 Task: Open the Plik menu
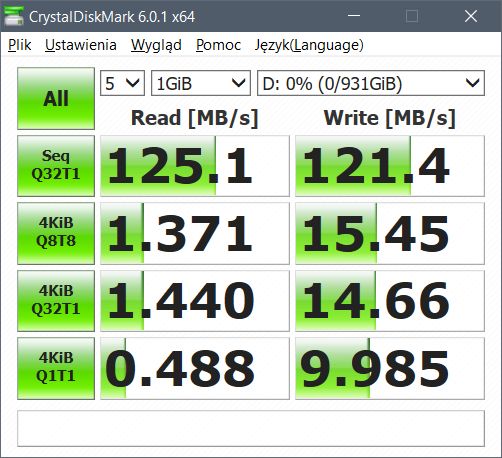[x=20, y=45]
